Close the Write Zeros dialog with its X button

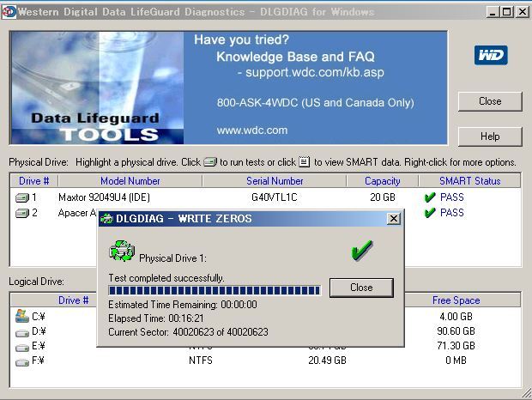point(393,219)
